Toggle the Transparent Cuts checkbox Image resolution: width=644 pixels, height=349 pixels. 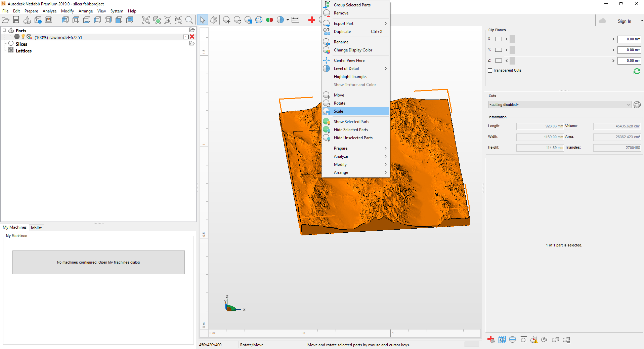(490, 71)
